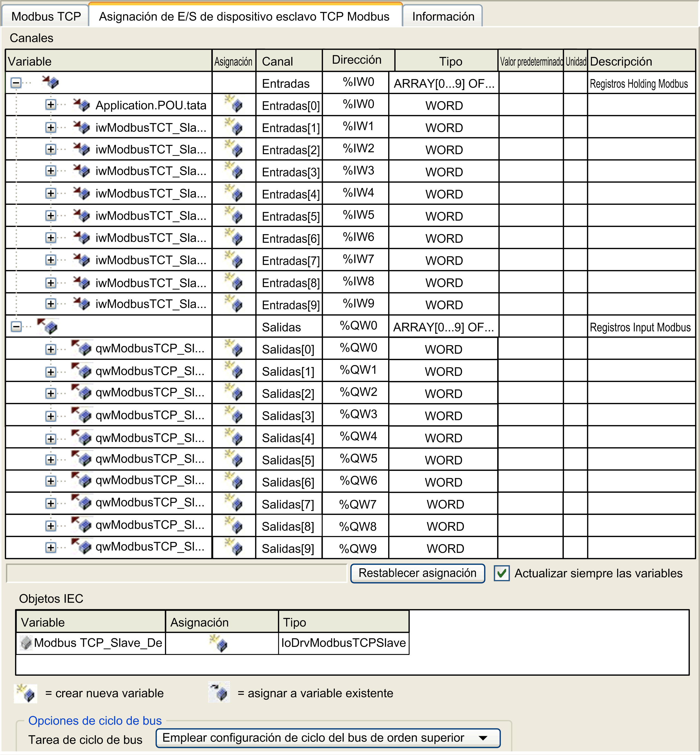Screen dimensions: 700x755
Task: Click assignment icon of Modbus TCP_Slave_De object
Action: [219, 643]
